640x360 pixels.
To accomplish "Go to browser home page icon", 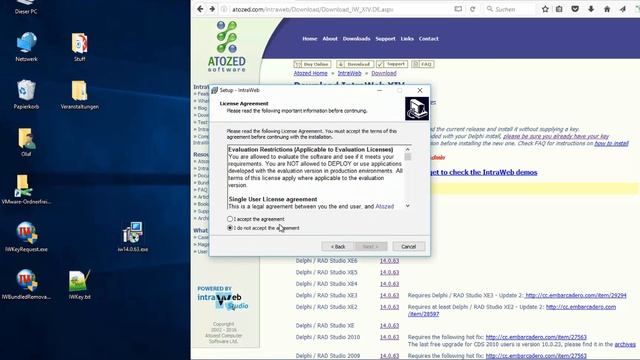I will pyautogui.click(x=607, y=9).
